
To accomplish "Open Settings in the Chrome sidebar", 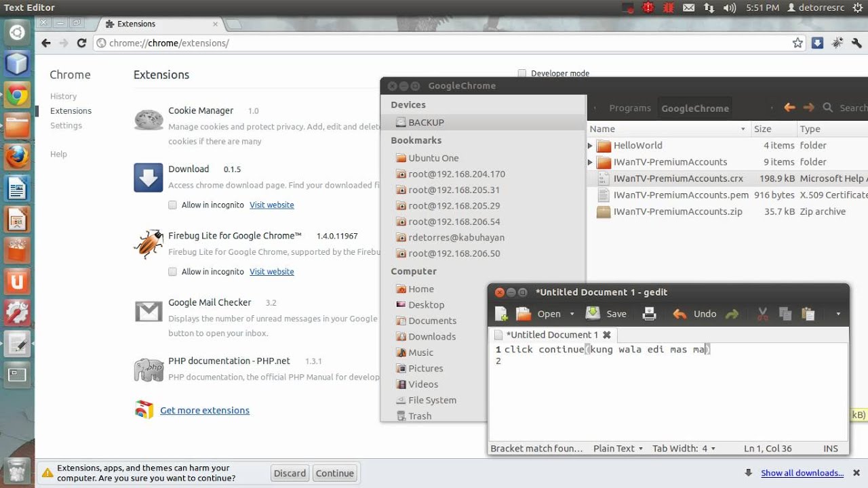I will 66,125.
